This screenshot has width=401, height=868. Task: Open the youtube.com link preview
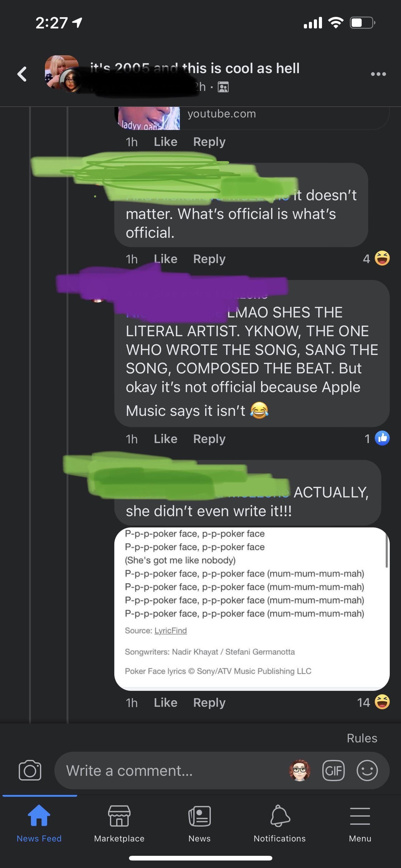pyautogui.click(x=252, y=118)
